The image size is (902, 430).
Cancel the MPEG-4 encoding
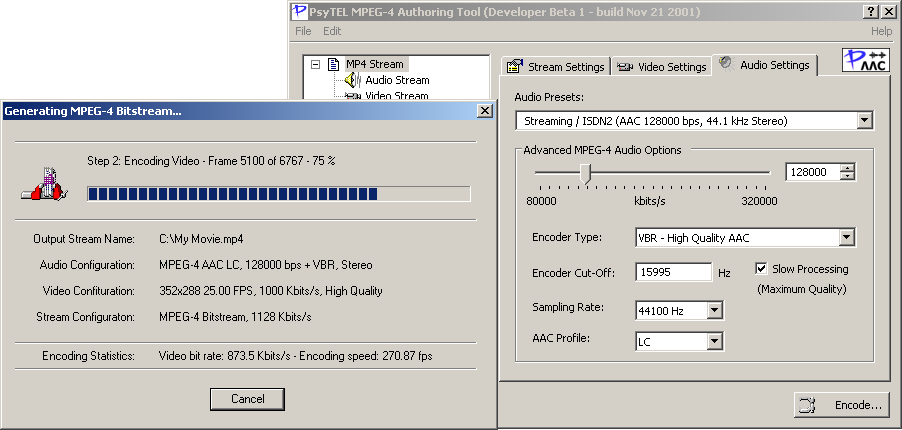click(247, 399)
